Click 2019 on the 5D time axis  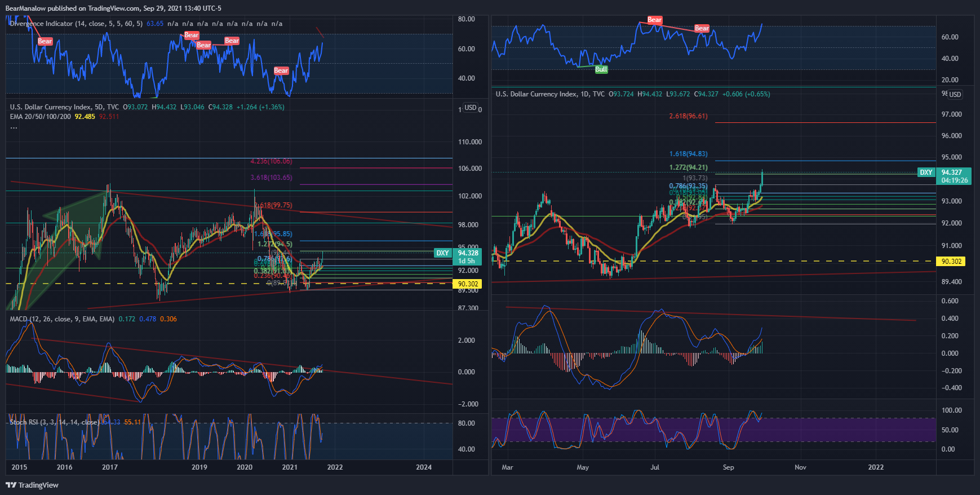point(199,467)
